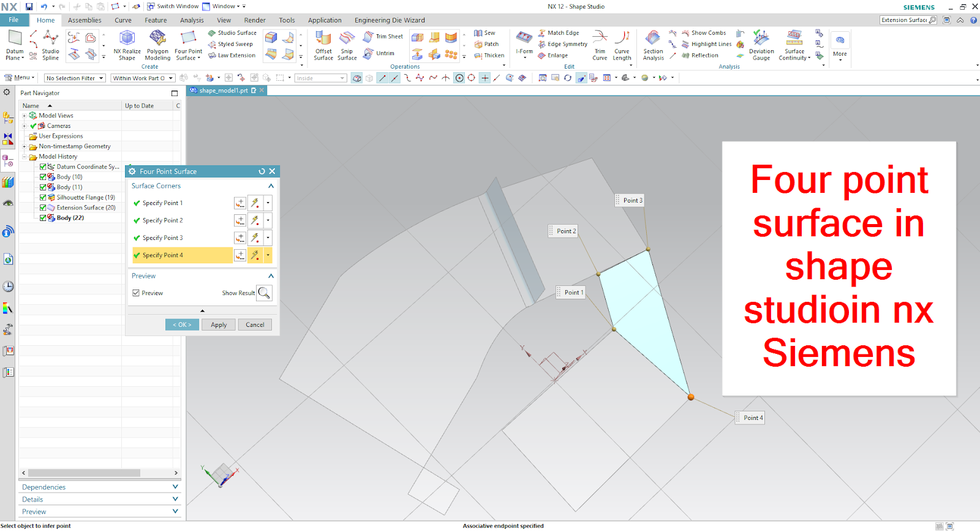
Task: Collapse the Preview section in dialog
Action: [x=271, y=276]
